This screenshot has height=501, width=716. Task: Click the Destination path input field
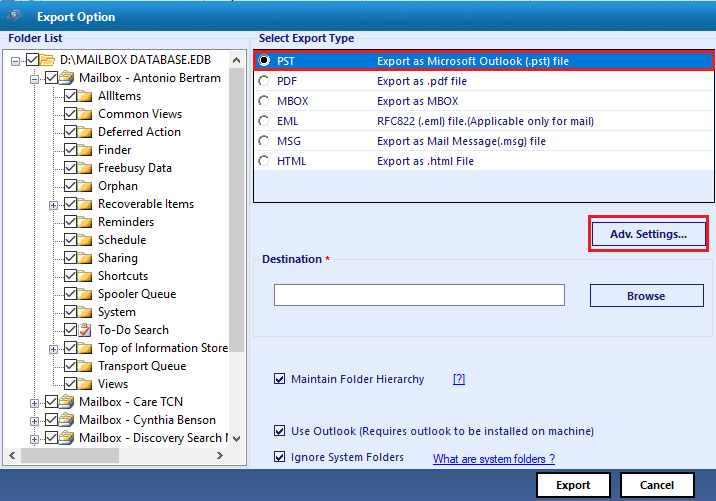coord(419,295)
